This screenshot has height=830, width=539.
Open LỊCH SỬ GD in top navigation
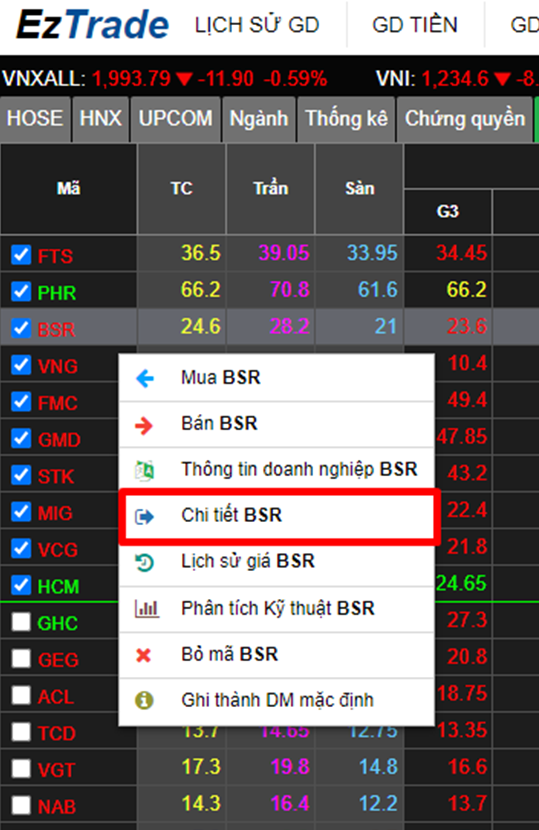tap(257, 25)
